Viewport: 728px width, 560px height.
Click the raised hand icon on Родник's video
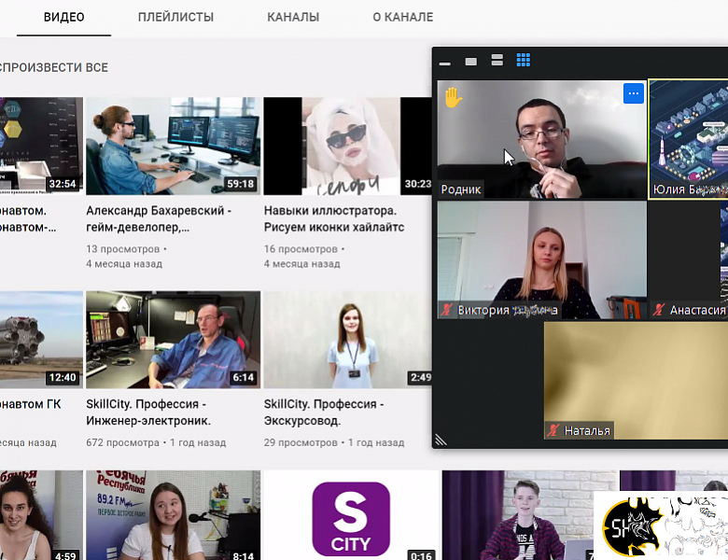point(453,97)
